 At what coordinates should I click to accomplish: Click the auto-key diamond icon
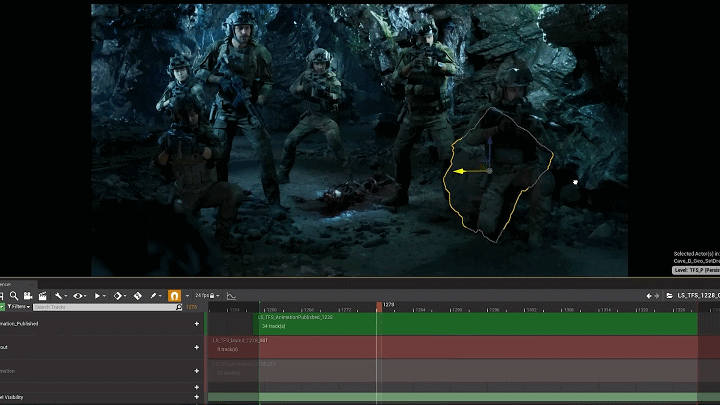coord(138,296)
